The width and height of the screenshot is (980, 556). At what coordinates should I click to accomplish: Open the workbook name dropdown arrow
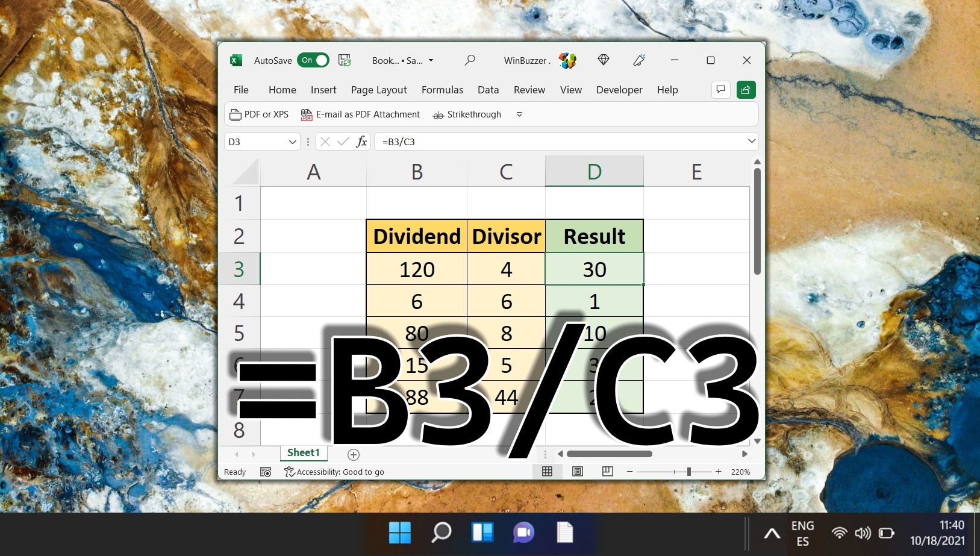click(431, 61)
